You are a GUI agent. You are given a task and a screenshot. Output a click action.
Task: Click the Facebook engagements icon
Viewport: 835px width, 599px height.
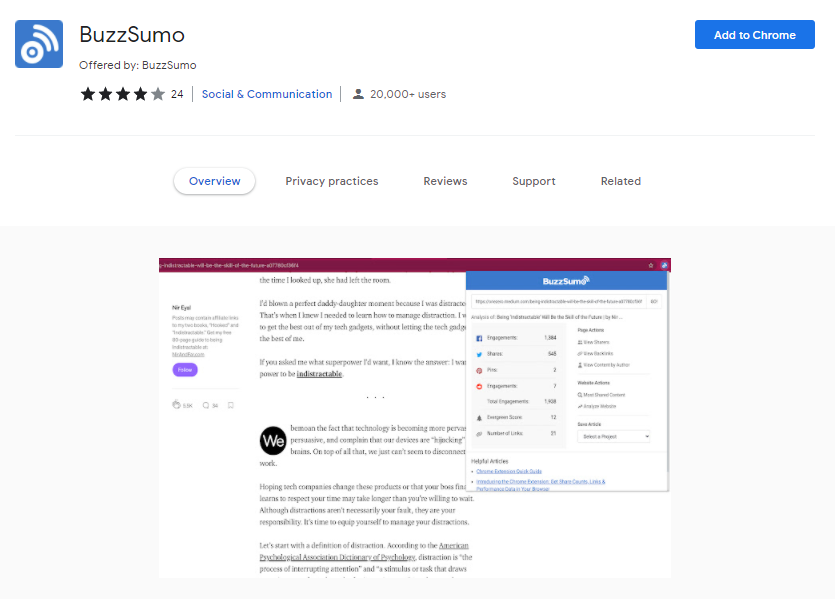pos(479,340)
